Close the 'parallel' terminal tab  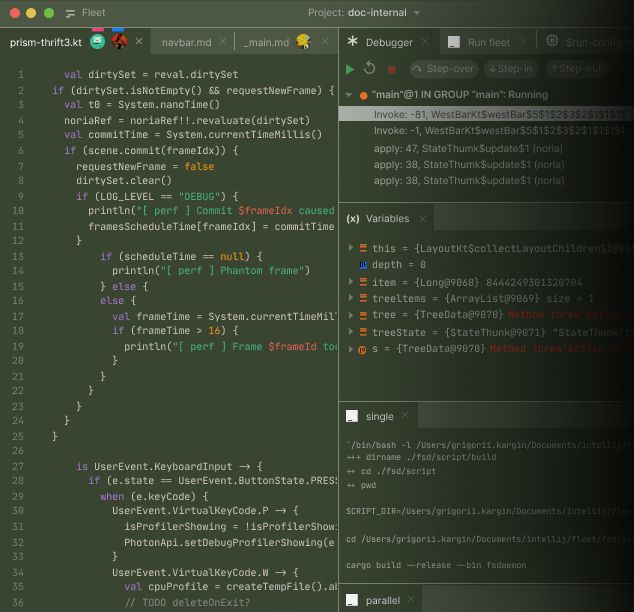(x=411, y=599)
